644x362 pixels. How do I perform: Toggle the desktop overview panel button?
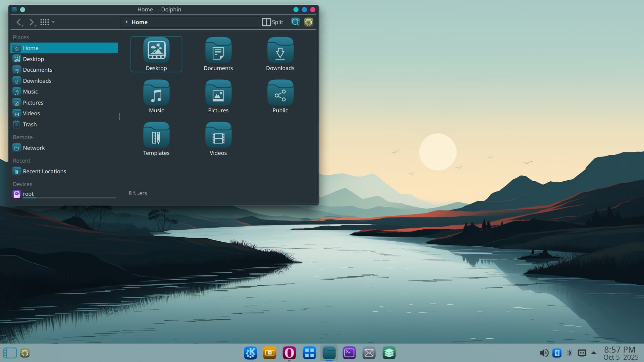(x=10, y=353)
